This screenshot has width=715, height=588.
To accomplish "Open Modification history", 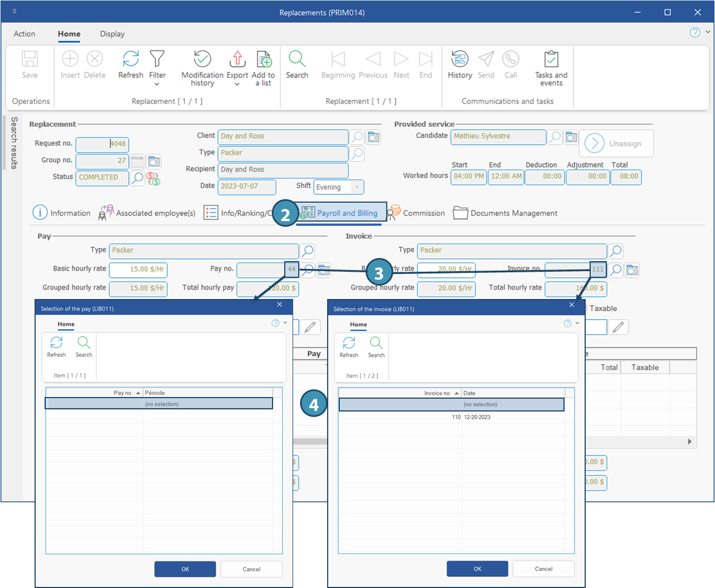I will tap(202, 60).
